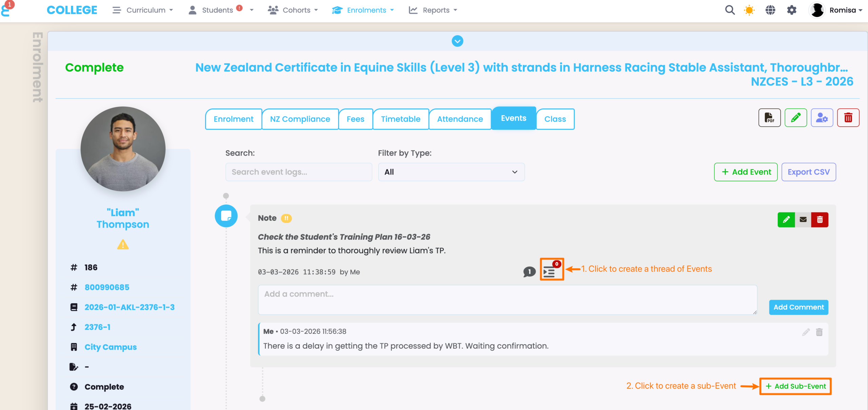The width and height of the screenshot is (868, 410).
Task: Click the red delete enrolment trash icon
Action: pyautogui.click(x=848, y=118)
